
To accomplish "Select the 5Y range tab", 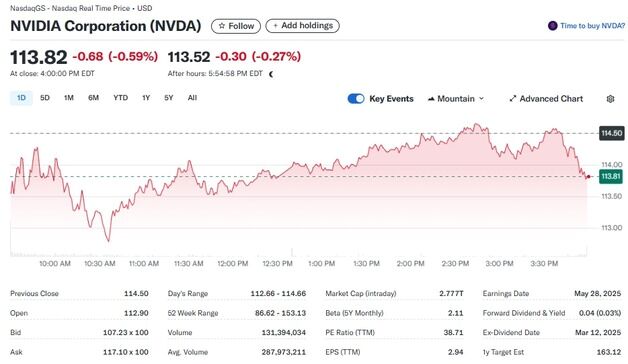I will pyautogui.click(x=169, y=98).
